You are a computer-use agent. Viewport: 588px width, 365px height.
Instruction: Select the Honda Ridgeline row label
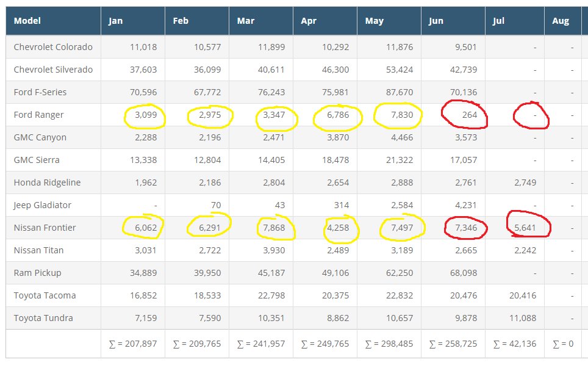[x=47, y=182]
